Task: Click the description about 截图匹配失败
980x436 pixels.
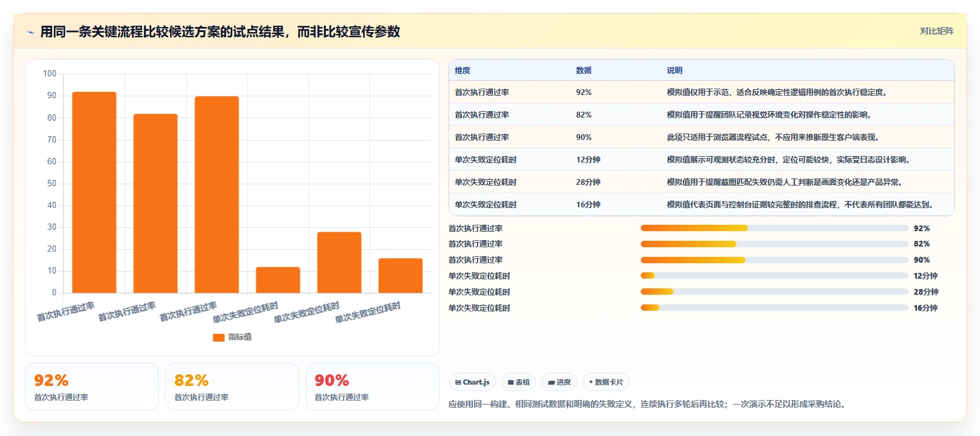Action: (785, 182)
